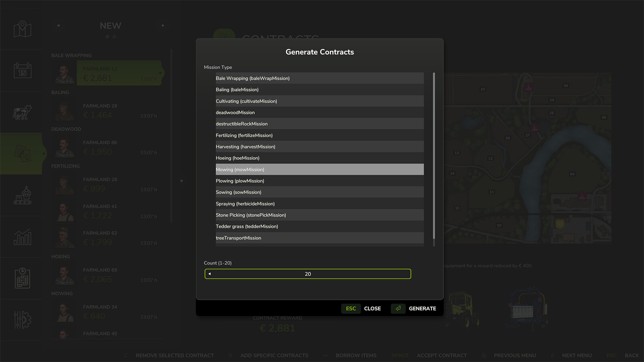Decrease the count using the stepper arrow
Screen dimensions: 644x362
[x=209, y=274]
